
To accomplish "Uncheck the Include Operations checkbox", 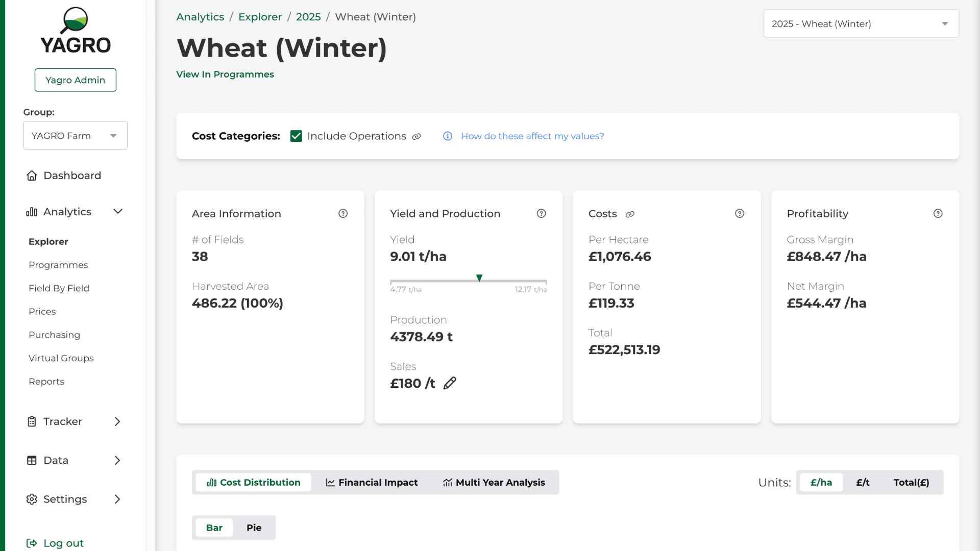I will tap(296, 136).
